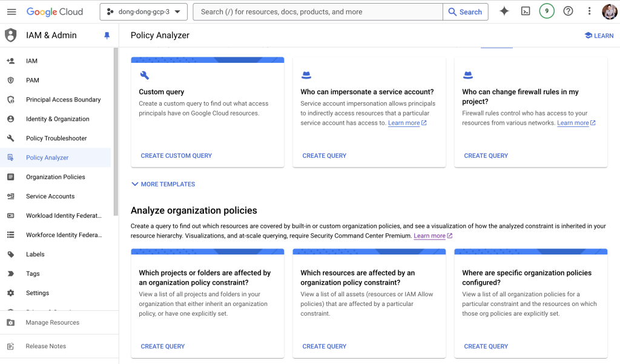
Task: Click the IAM & Admin shield icon
Action: click(x=11, y=35)
